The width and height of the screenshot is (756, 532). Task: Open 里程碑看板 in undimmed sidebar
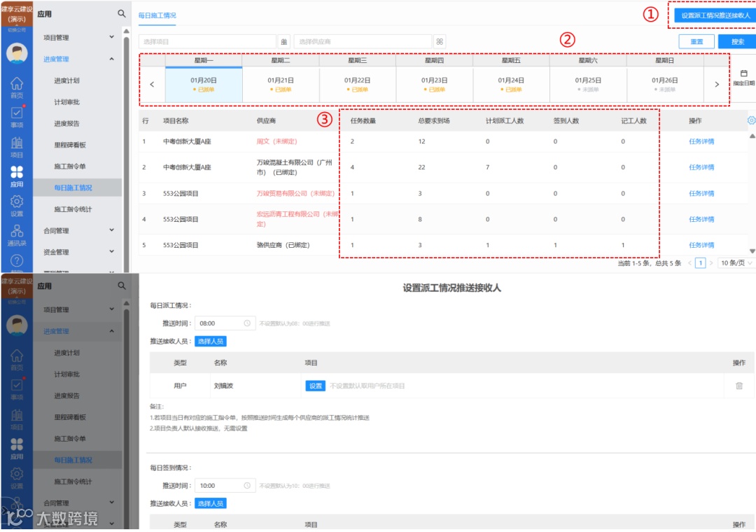[70, 145]
